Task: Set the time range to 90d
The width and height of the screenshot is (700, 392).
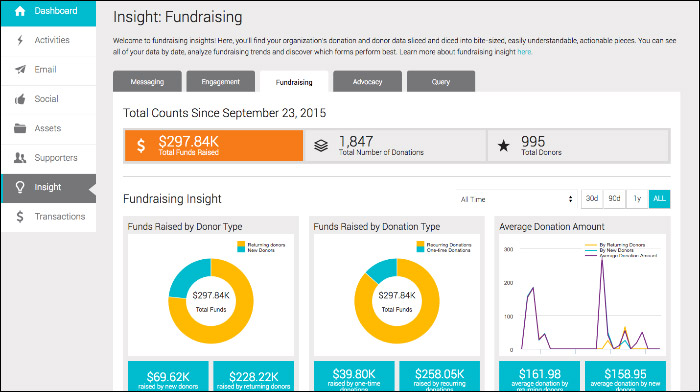Action: (614, 199)
